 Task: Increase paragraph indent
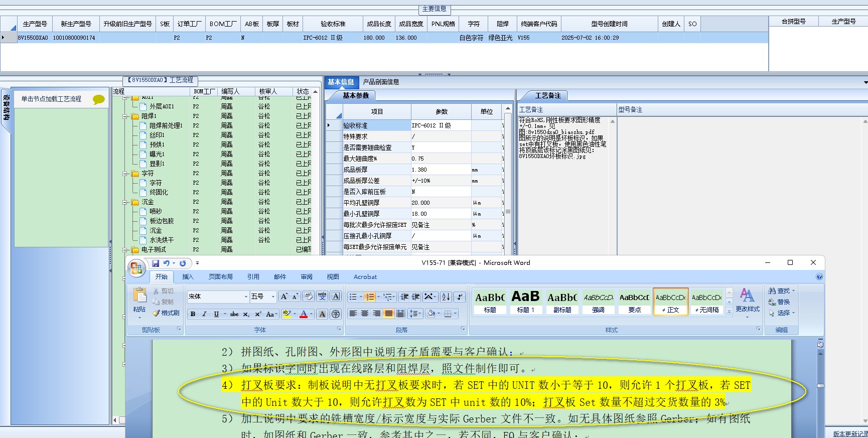coord(416,297)
